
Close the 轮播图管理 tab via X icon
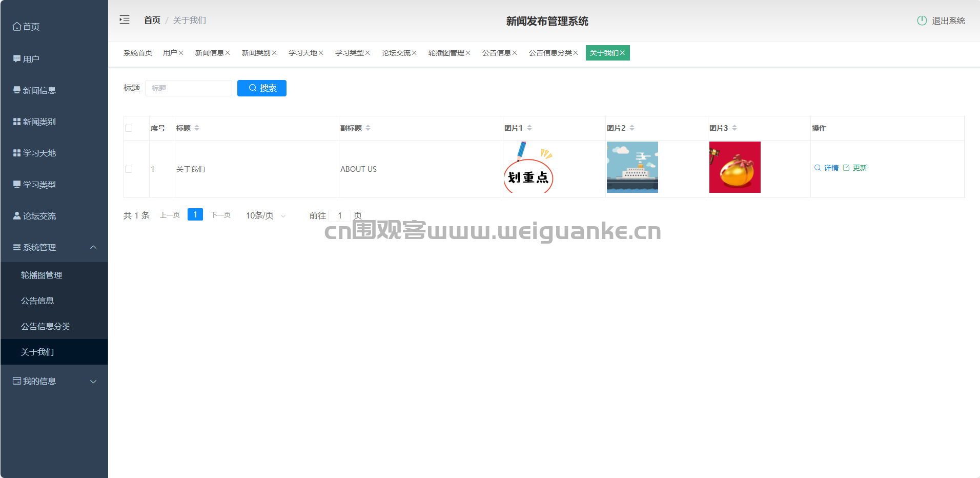coord(468,53)
